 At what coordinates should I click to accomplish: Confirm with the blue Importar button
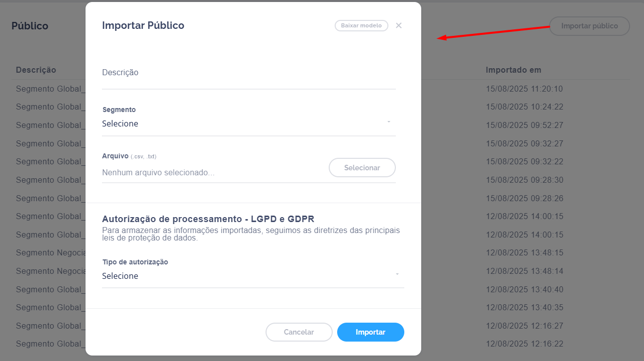(370, 332)
